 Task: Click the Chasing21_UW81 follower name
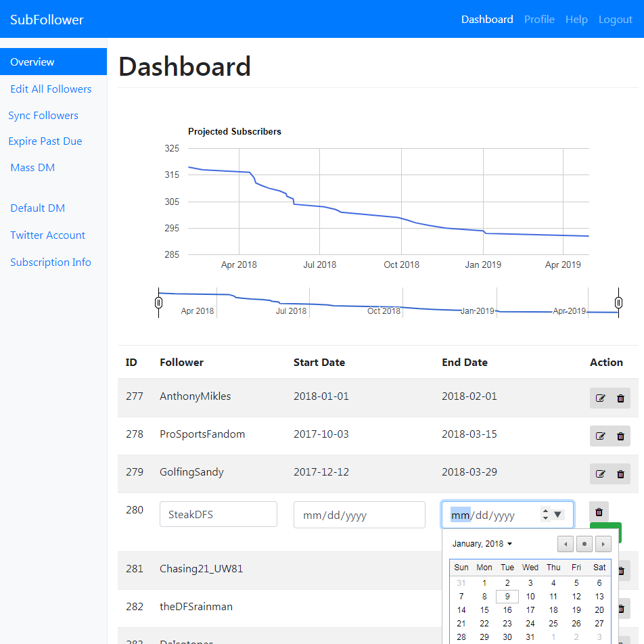point(202,569)
